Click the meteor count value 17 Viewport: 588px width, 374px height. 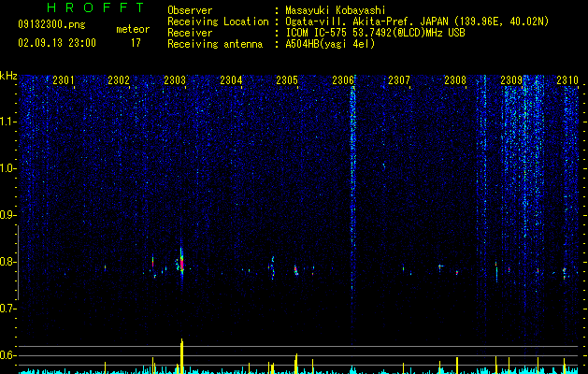click(136, 43)
